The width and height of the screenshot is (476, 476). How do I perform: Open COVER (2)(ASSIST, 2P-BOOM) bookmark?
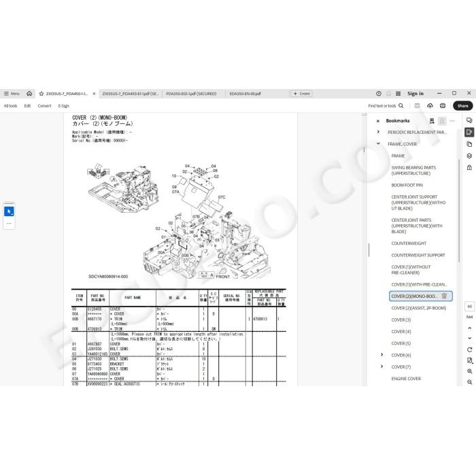(419, 308)
